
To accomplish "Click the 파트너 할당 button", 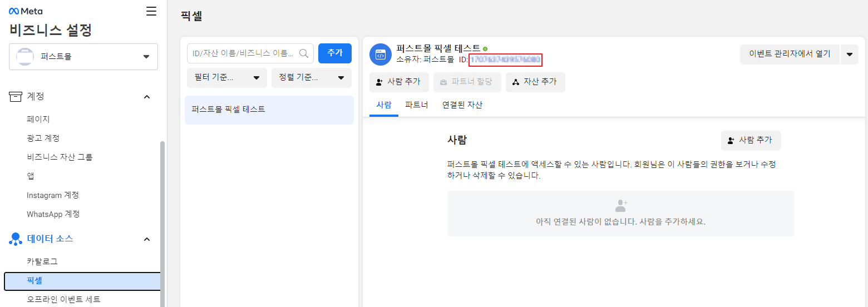I will (x=467, y=82).
